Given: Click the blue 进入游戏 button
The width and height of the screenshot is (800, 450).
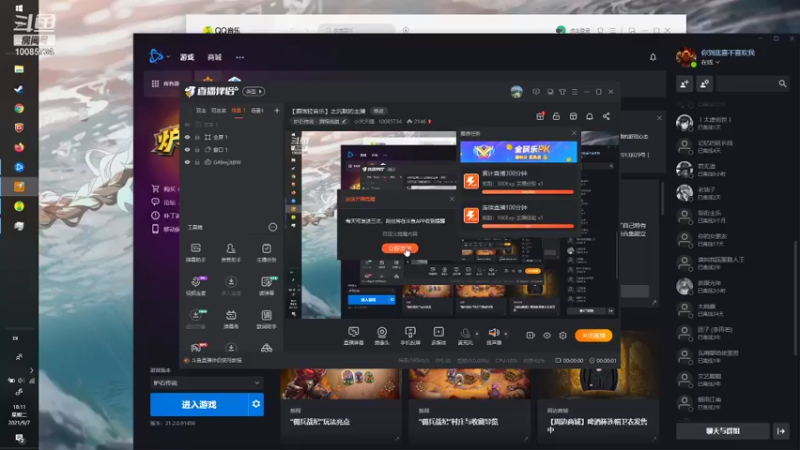Looking at the screenshot, I should pos(199,404).
